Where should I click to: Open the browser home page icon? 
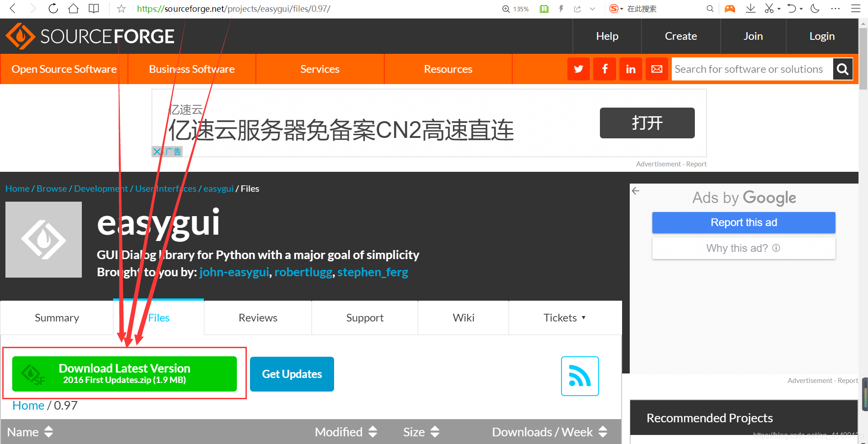(x=73, y=8)
